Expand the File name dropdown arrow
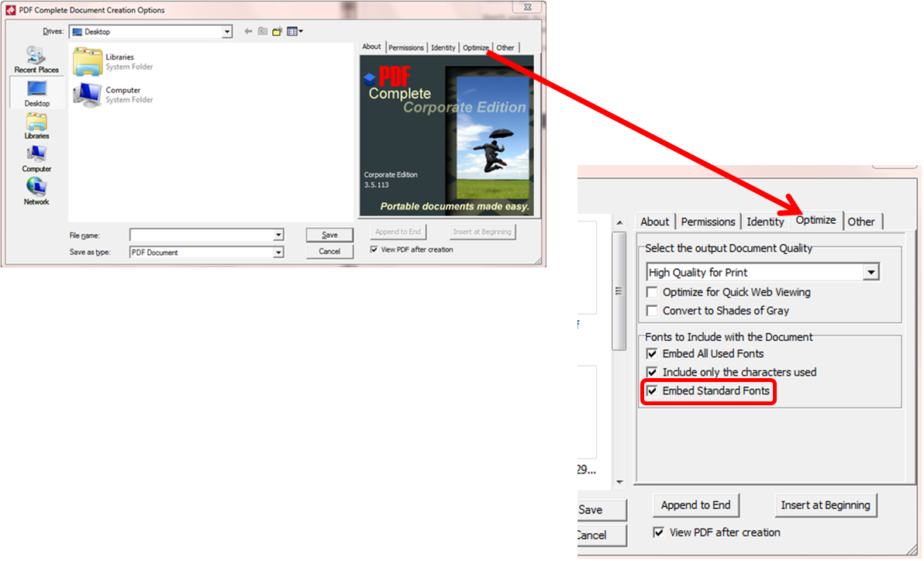Viewport: 924px width, 561px height. pyautogui.click(x=278, y=235)
